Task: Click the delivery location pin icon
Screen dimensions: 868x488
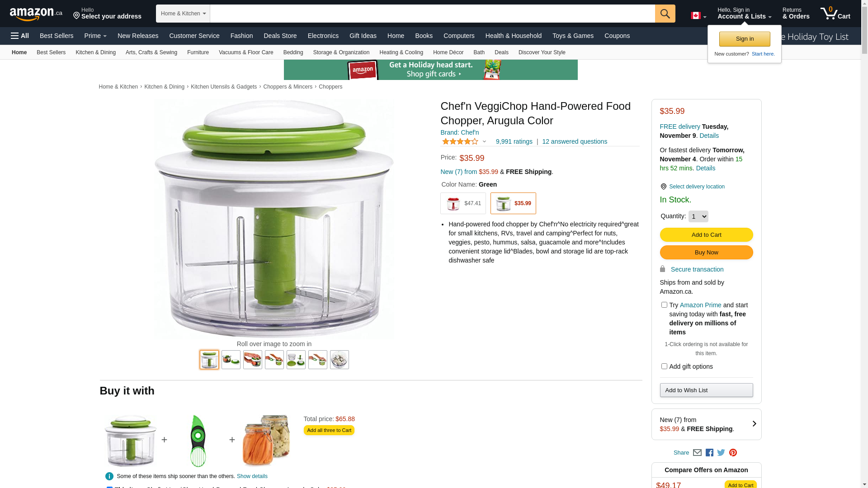Action: click(x=663, y=187)
